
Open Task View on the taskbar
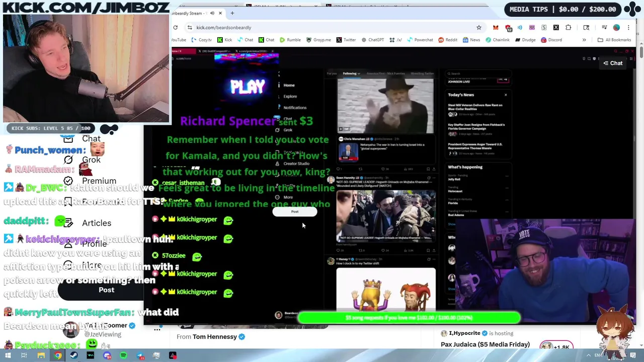coord(24,356)
